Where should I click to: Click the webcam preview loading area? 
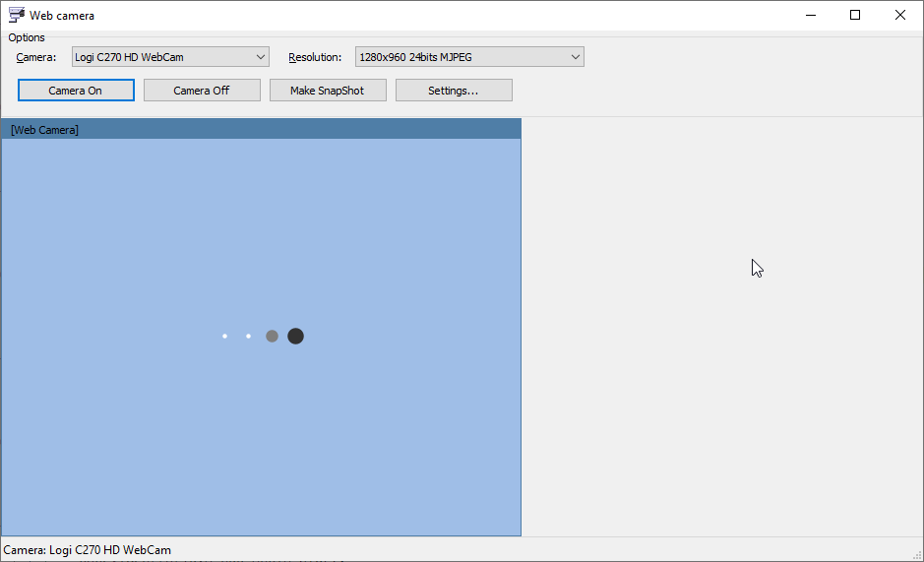261,337
